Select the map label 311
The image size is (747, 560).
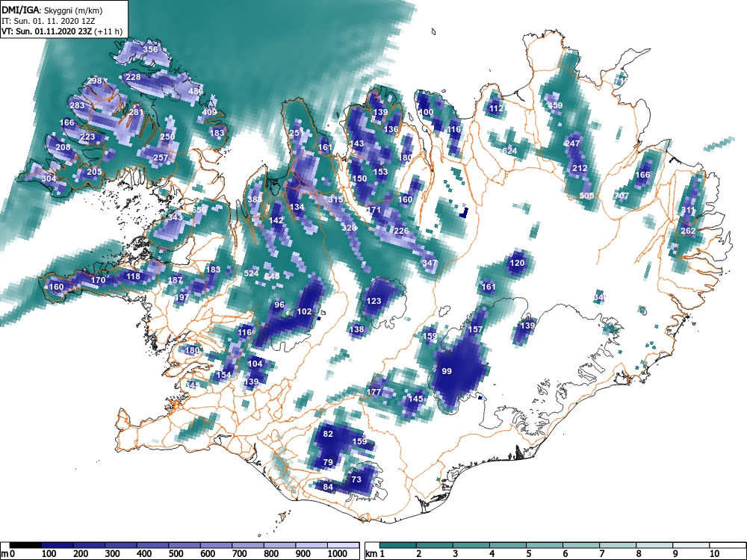(687, 210)
